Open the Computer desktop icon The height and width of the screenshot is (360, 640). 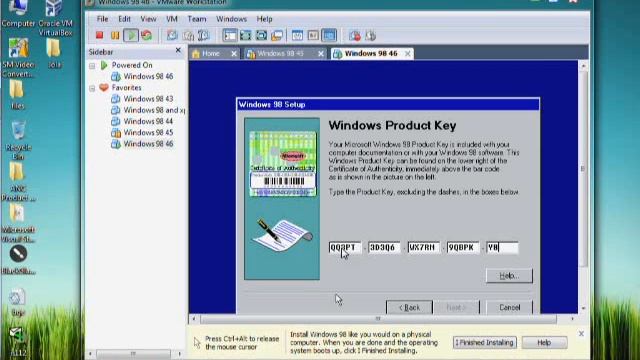pyautogui.click(x=18, y=13)
